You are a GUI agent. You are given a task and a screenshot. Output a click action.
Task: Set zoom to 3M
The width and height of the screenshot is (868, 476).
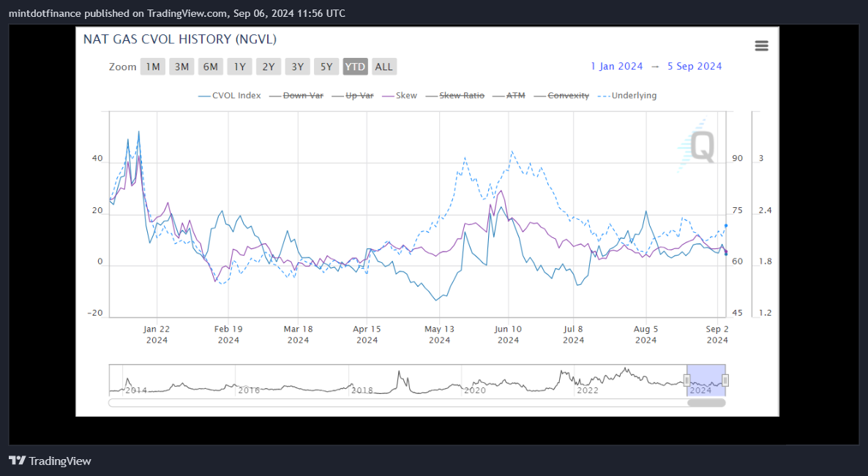182,67
